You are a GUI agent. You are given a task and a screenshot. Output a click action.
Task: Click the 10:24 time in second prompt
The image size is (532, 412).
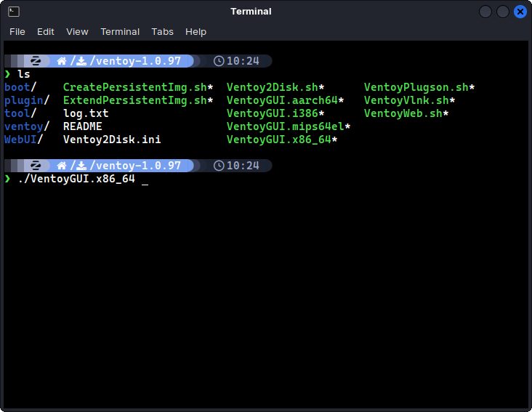point(243,166)
